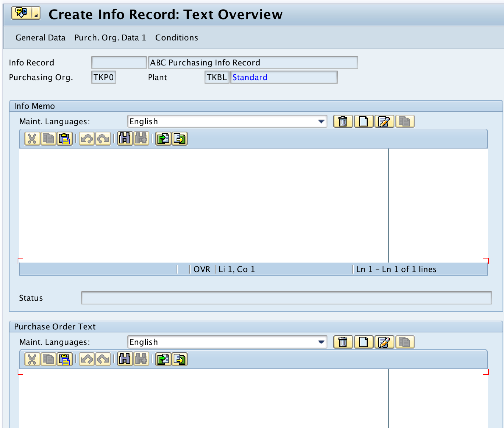Create new Purchase Order Text
Screen dimensions: 504x428
(363, 342)
